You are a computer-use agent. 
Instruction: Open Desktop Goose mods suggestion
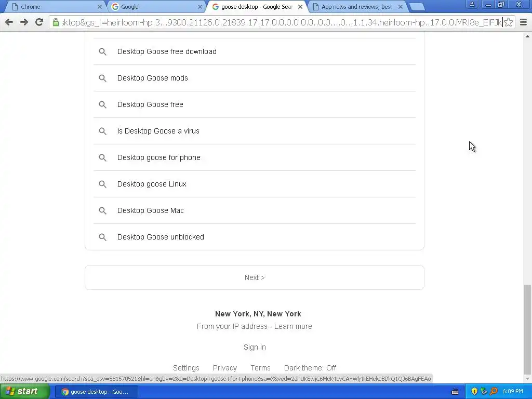pos(255,78)
